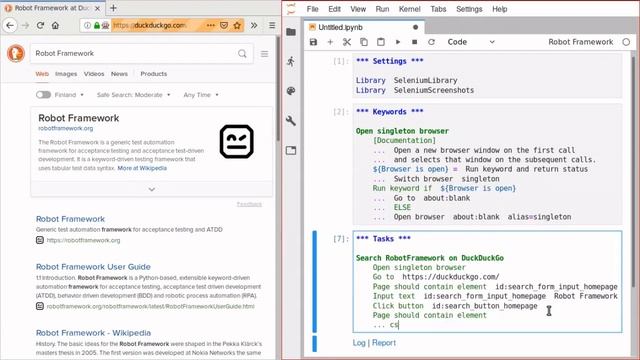Open Robot Framework User Guide result
Image resolution: width=640 pixels, height=360 pixels.
[x=93, y=267]
